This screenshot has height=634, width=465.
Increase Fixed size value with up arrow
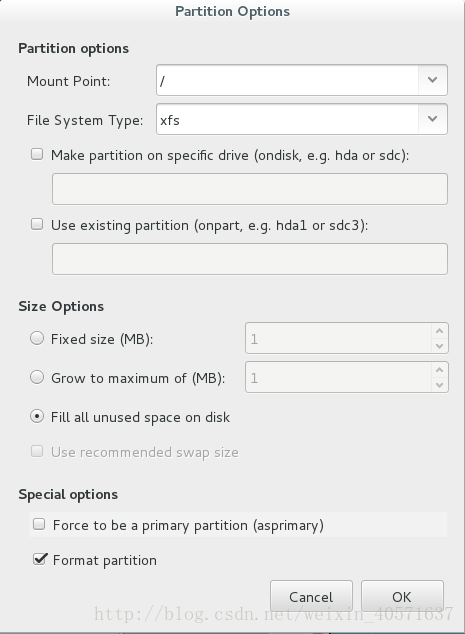coord(440,331)
